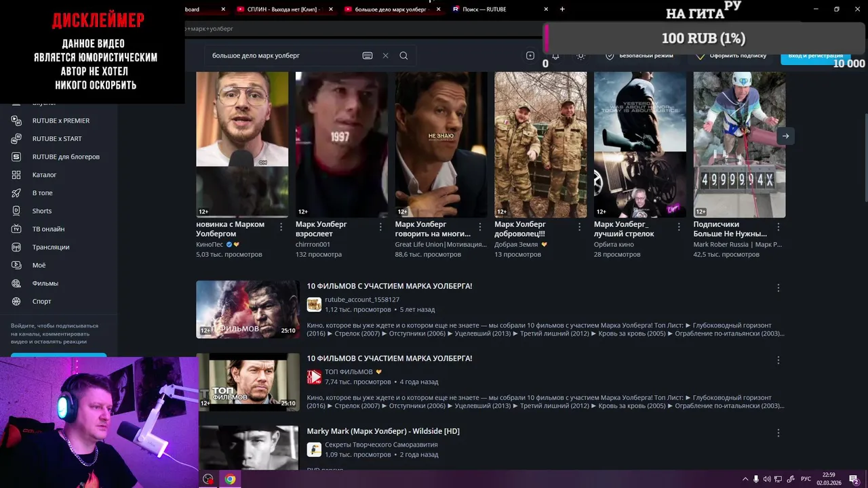
Task: Clear the search query with X icon
Action: click(x=386, y=56)
